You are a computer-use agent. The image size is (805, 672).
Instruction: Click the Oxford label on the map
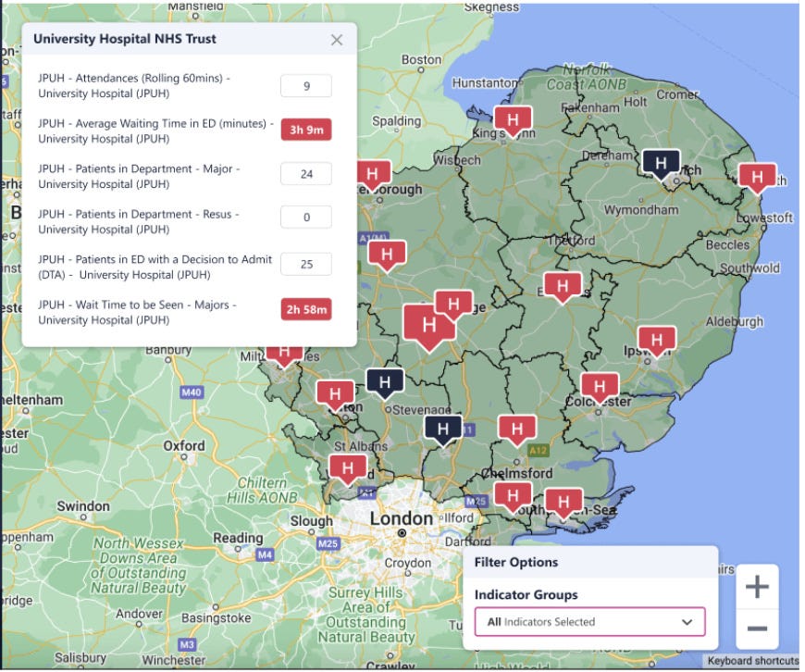pyautogui.click(x=184, y=446)
